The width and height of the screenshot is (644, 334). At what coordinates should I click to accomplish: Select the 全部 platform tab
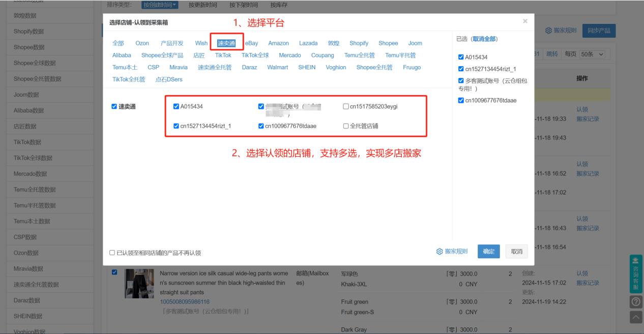click(118, 43)
